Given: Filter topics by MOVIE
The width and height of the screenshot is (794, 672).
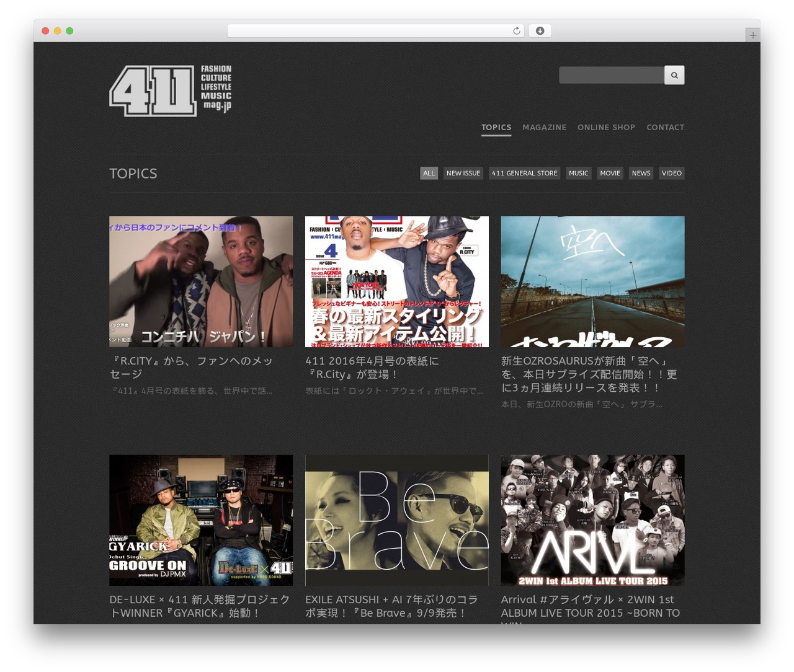Looking at the screenshot, I should pos(610,173).
